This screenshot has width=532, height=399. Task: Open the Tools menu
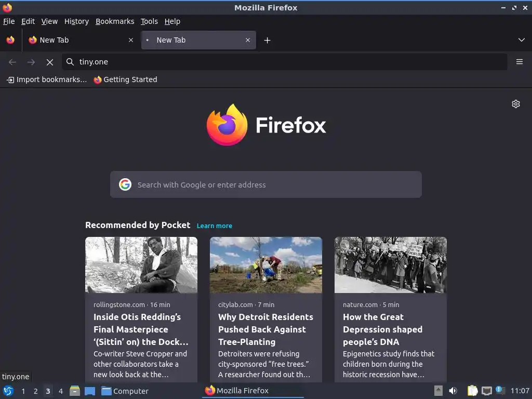click(149, 21)
